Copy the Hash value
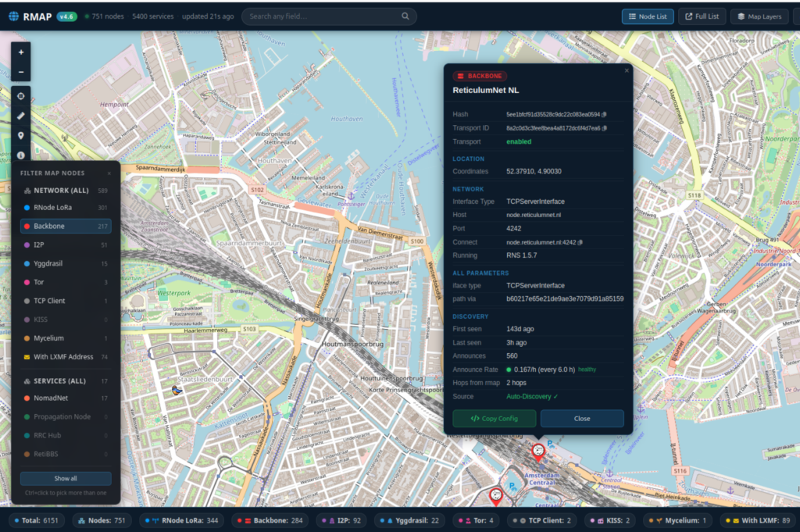Screen dimensions: 800x532 pyautogui.click(x=604, y=115)
